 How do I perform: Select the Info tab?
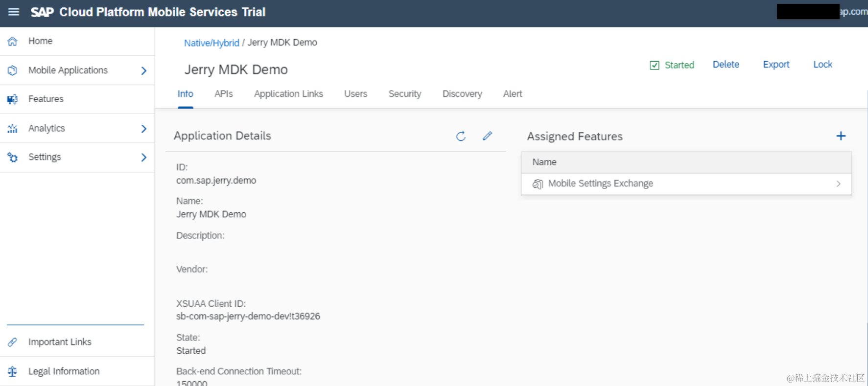click(185, 94)
